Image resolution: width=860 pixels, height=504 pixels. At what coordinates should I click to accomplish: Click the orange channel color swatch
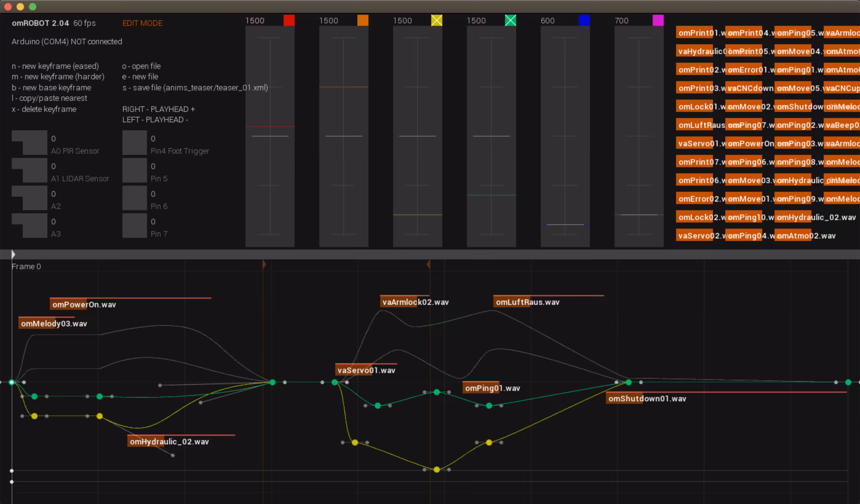[363, 21]
